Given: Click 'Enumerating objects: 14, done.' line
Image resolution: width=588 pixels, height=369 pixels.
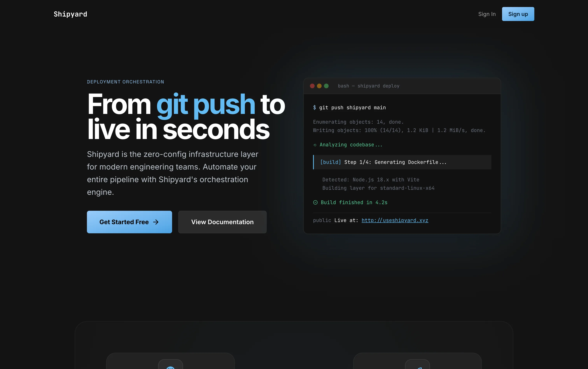Looking at the screenshot, I should 358,122.
